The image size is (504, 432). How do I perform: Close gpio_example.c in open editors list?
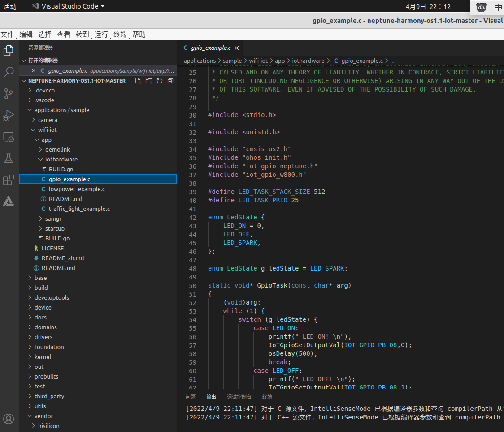pos(34,70)
